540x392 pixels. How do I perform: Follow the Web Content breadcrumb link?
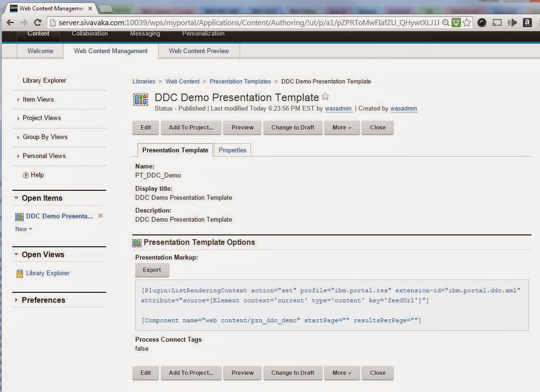[183, 82]
